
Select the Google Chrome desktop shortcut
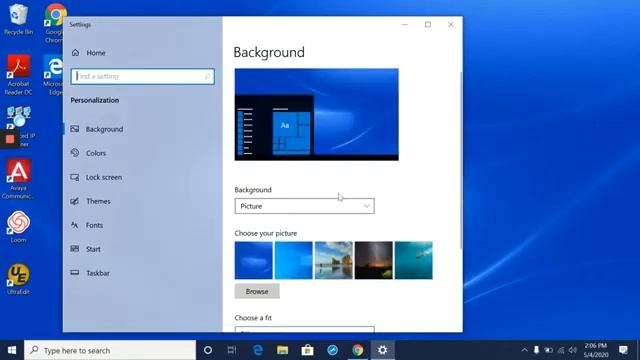[x=54, y=23]
